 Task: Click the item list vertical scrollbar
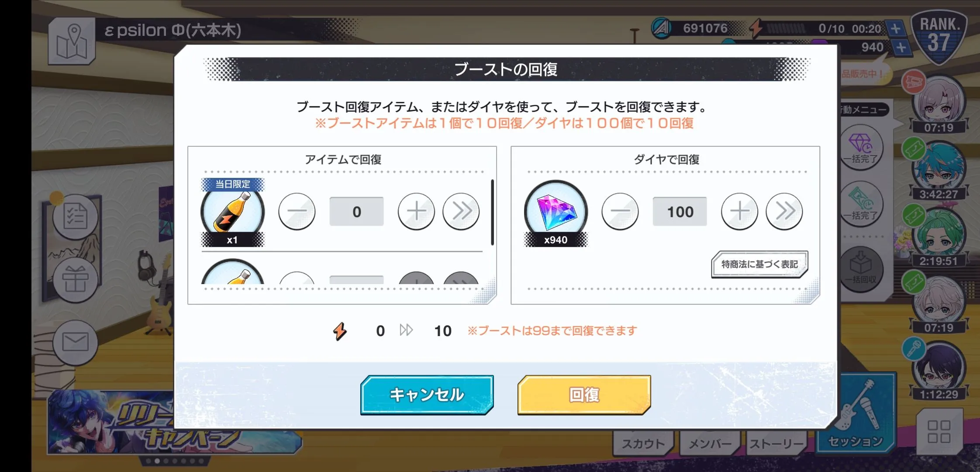[x=492, y=212]
